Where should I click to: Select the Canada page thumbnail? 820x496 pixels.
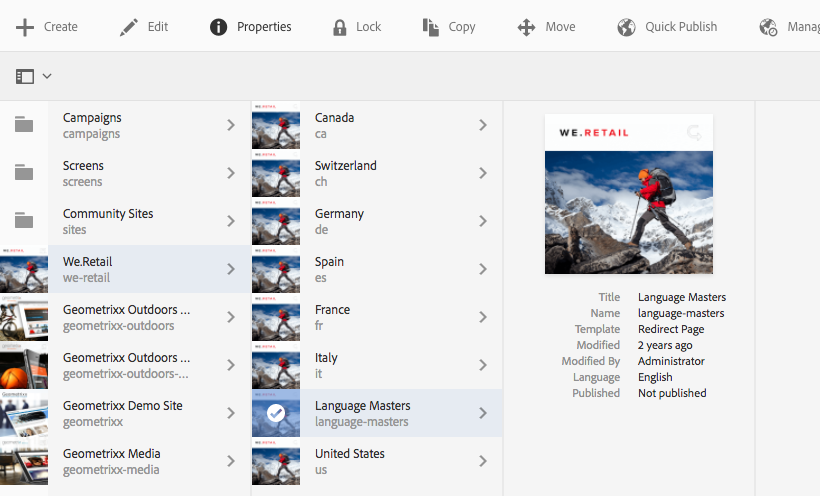(x=276, y=125)
